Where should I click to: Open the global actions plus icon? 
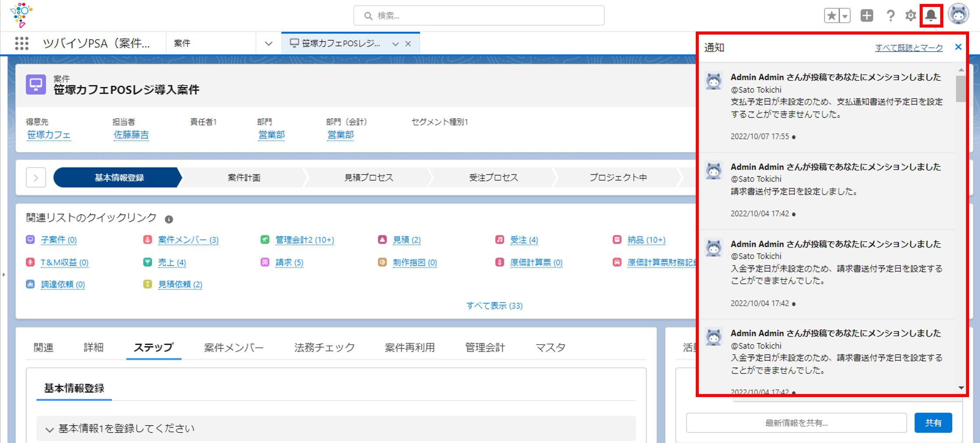pyautogui.click(x=867, y=16)
